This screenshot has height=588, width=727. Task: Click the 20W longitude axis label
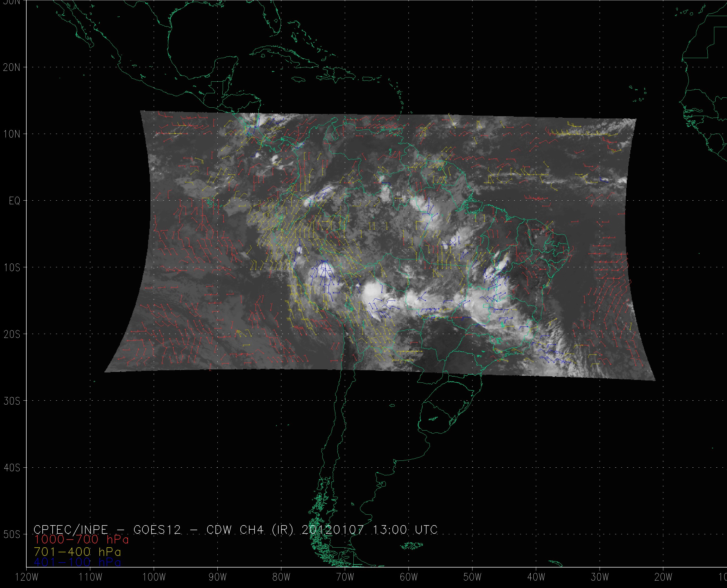click(664, 577)
